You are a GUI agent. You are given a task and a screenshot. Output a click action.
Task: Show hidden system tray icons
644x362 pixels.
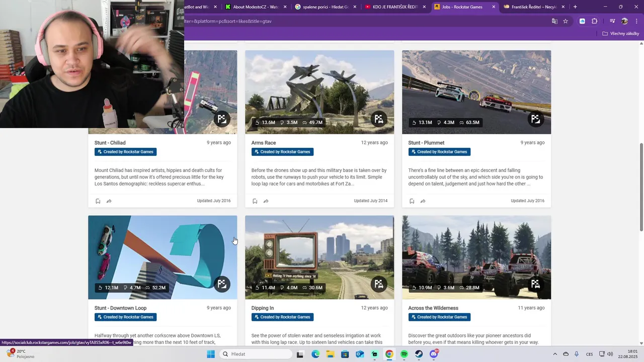(555, 354)
